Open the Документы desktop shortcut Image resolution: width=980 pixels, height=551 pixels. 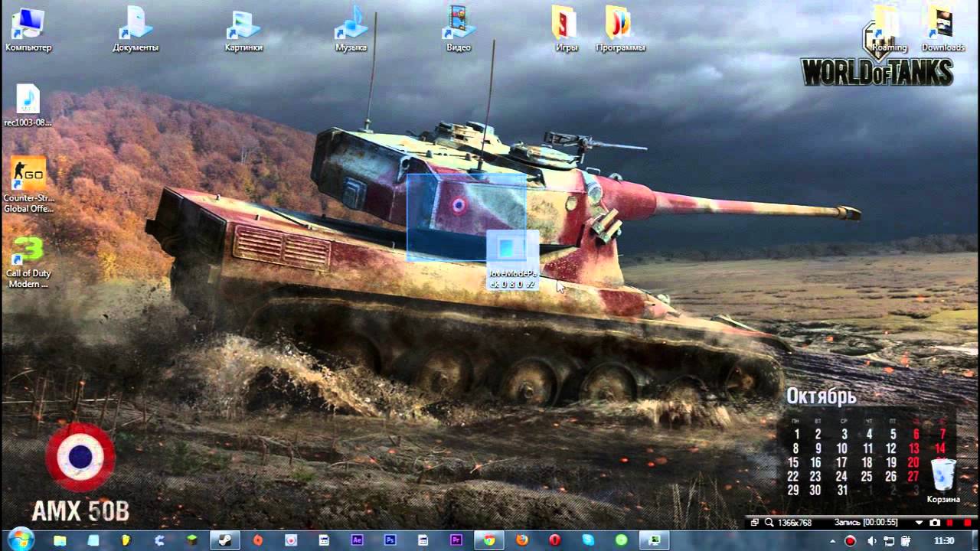coord(136,29)
